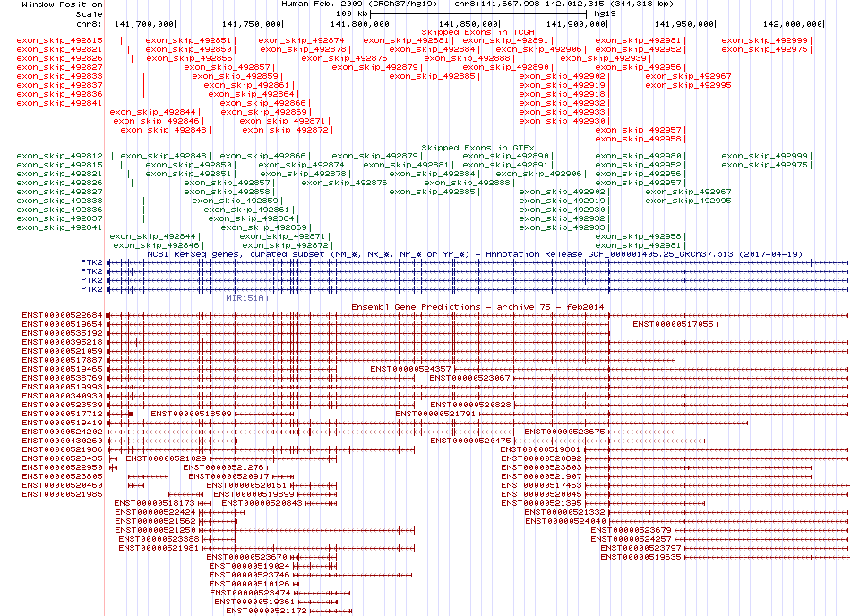Click the Skipped Exons in GTEx track title

tap(477, 148)
